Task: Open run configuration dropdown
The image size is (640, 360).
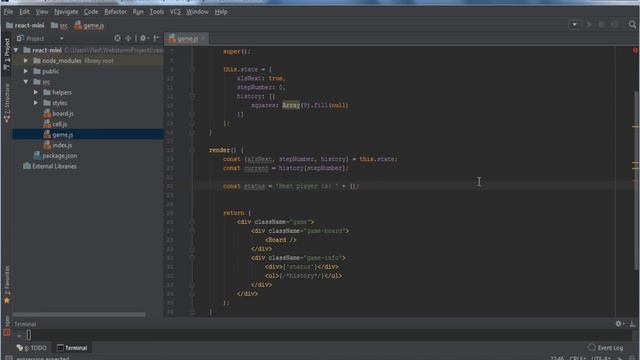Action: coord(574,24)
